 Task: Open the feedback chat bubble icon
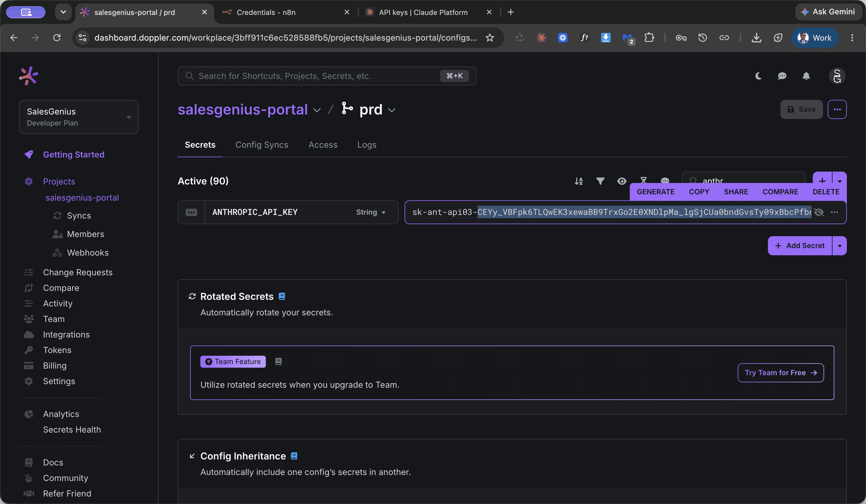pos(782,76)
